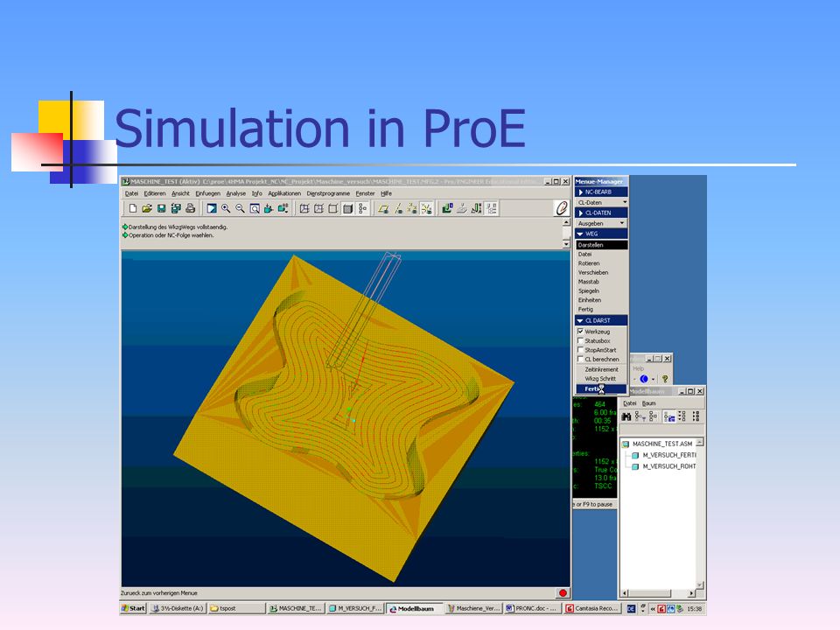Enable the Statusbox checkbox

pos(580,340)
